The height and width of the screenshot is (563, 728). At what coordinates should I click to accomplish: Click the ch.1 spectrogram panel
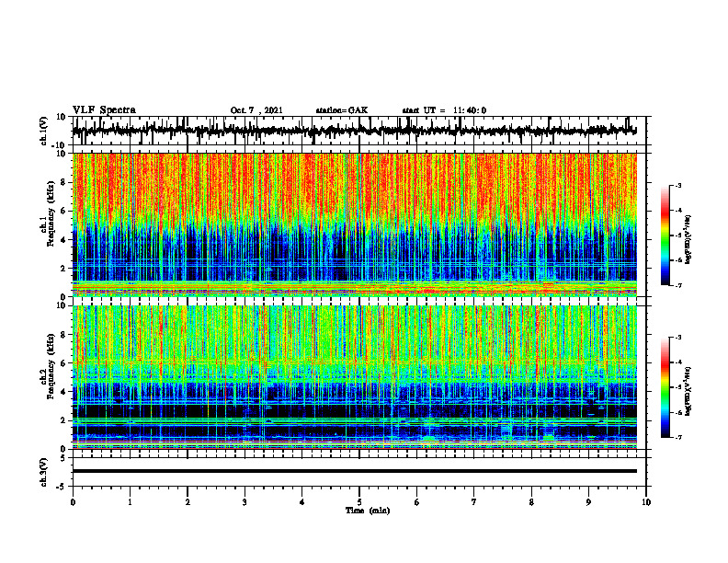point(355,224)
